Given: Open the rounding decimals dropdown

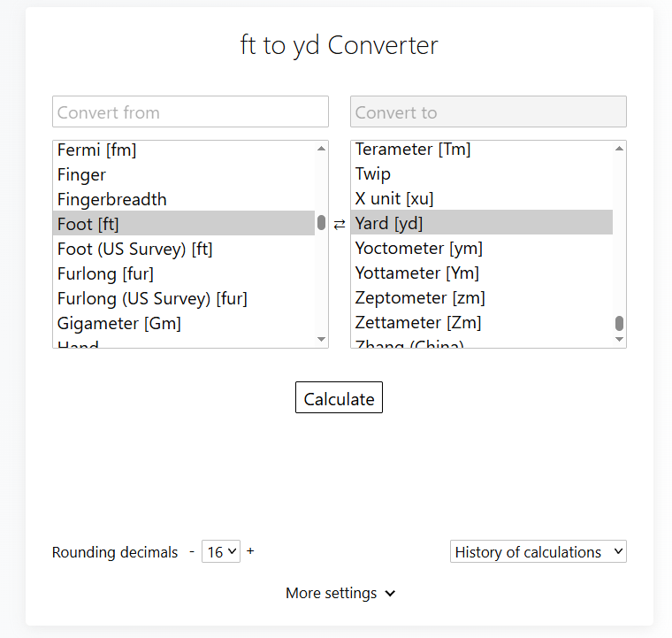Looking at the screenshot, I should (221, 551).
